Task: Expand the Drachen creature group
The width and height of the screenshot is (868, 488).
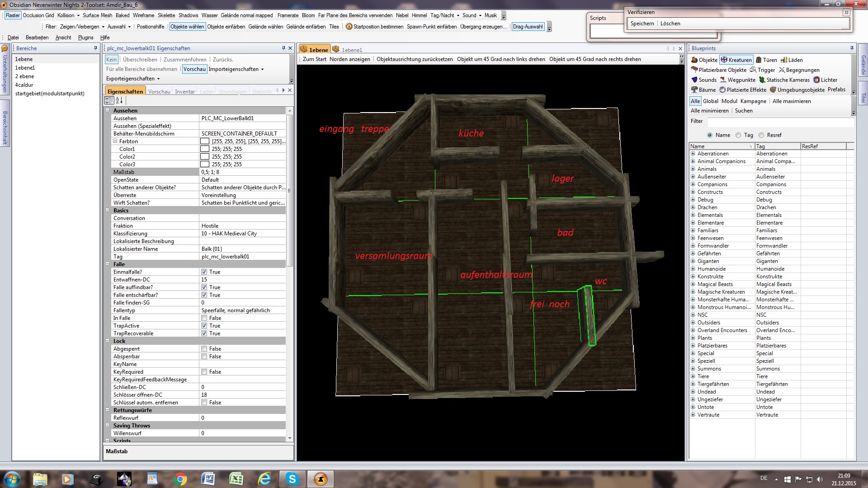Action: tap(693, 207)
